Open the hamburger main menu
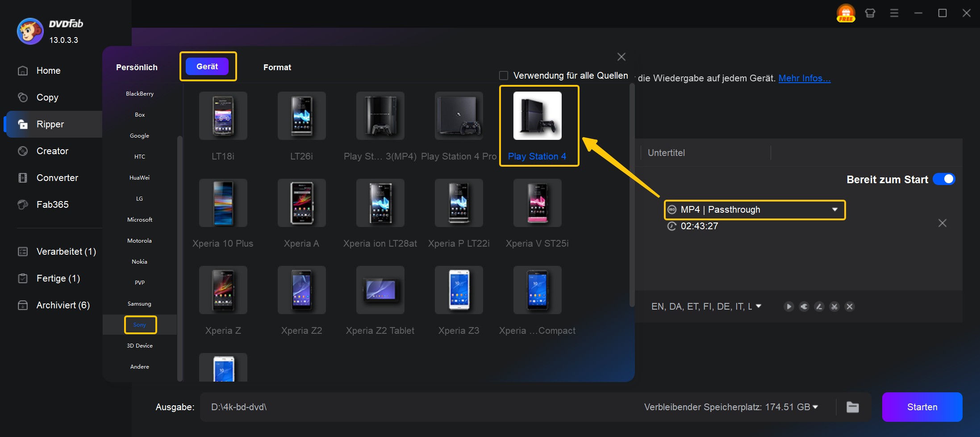Viewport: 980px width, 437px height. (894, 13)
